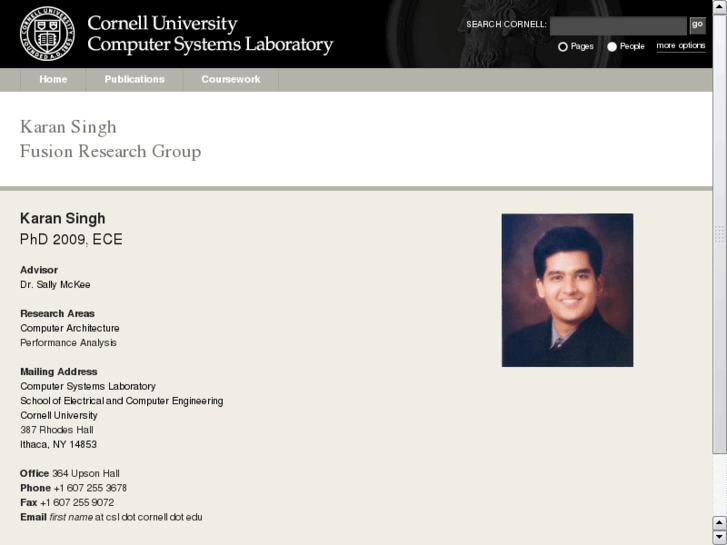Image resolution: width=727 pixels, height=545 pixels.
Task: Open the Publications navigation tab
Action: (x=134, y=79)
